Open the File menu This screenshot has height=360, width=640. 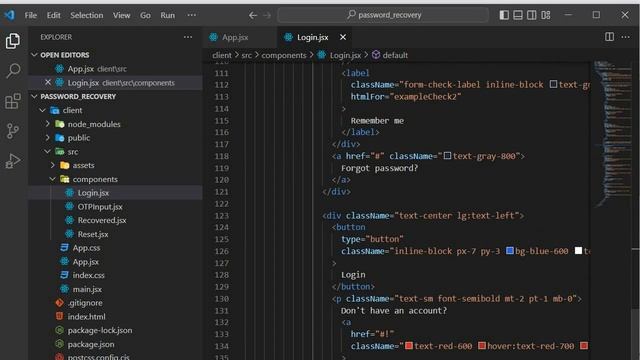pos(31,15)
